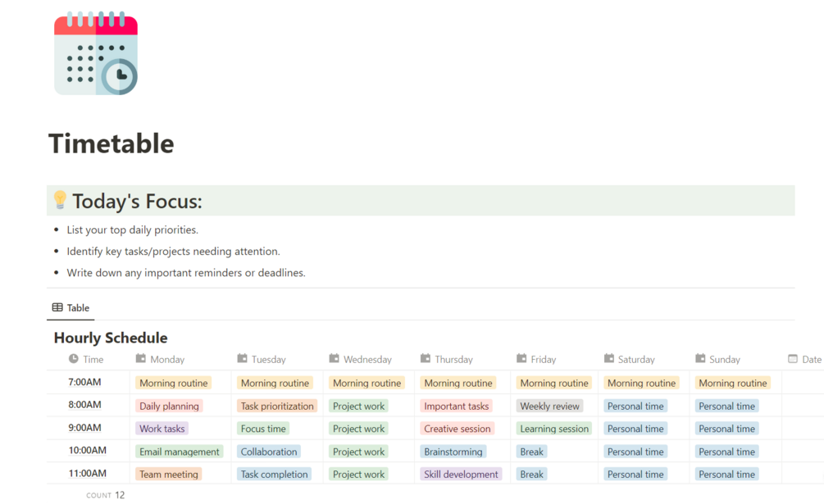
Task: Click the clock icon in the Time column header
Action: 74,359
